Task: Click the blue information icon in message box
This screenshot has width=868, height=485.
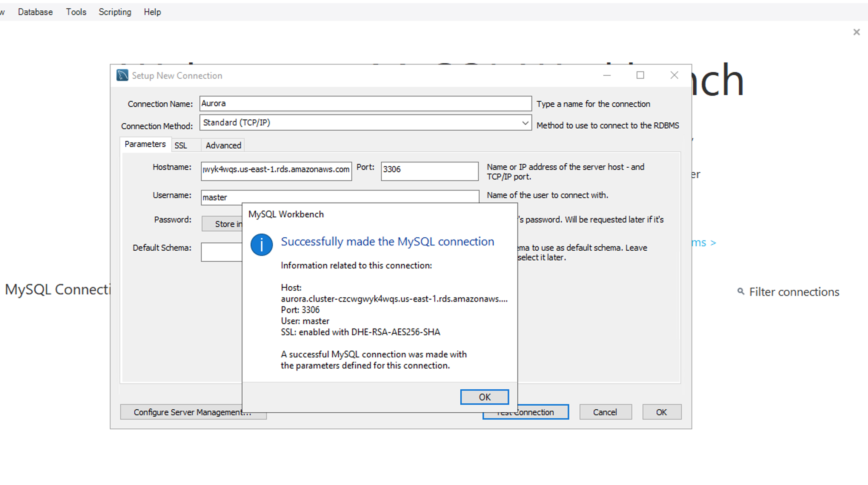Action: [261, 244]
